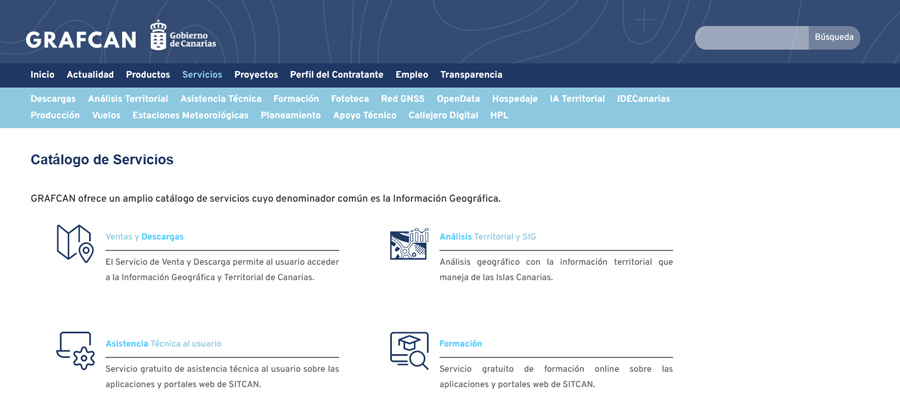Click the Catálogo de Servicios title
900x400 pixels.
pos(102,160)
